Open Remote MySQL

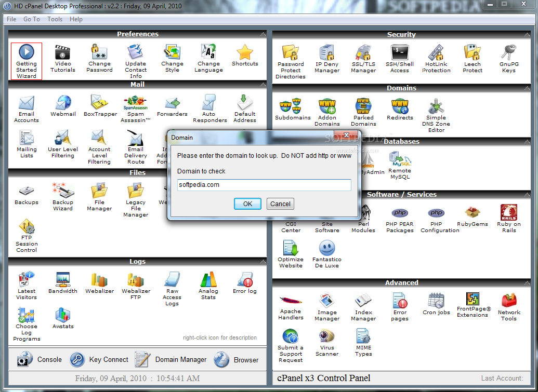400,166
